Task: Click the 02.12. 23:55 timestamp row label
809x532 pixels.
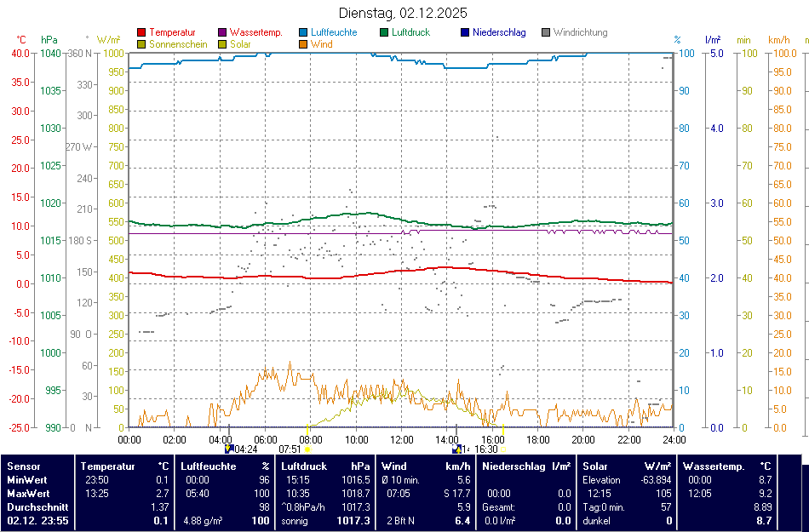Action: click(x=37, y=520)
